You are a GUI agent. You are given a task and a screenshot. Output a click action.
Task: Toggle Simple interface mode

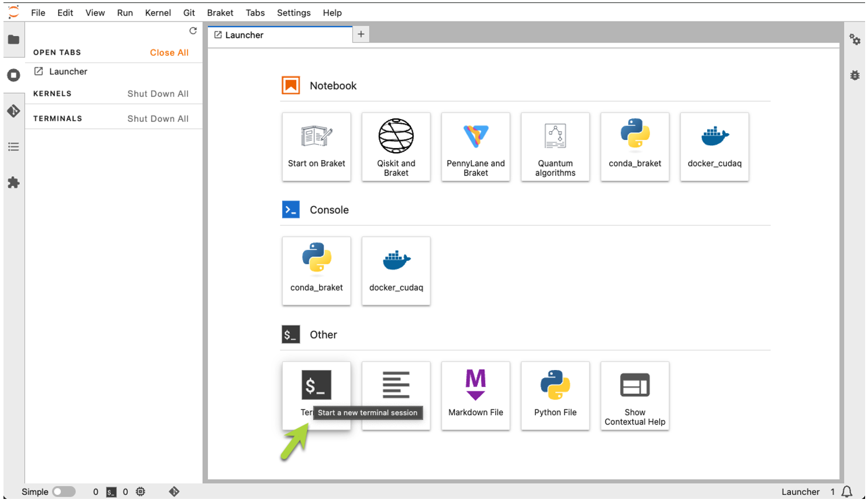coord(64,491)
